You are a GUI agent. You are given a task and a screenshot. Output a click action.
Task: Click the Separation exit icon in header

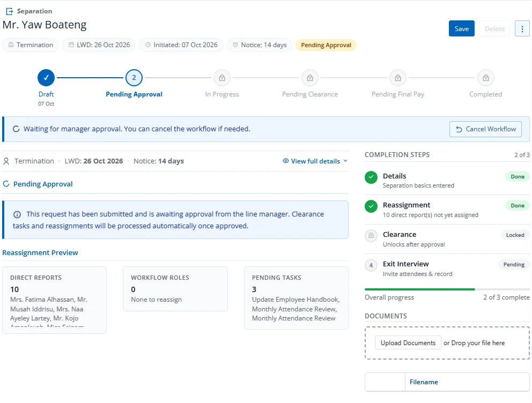tap(10, 12)
